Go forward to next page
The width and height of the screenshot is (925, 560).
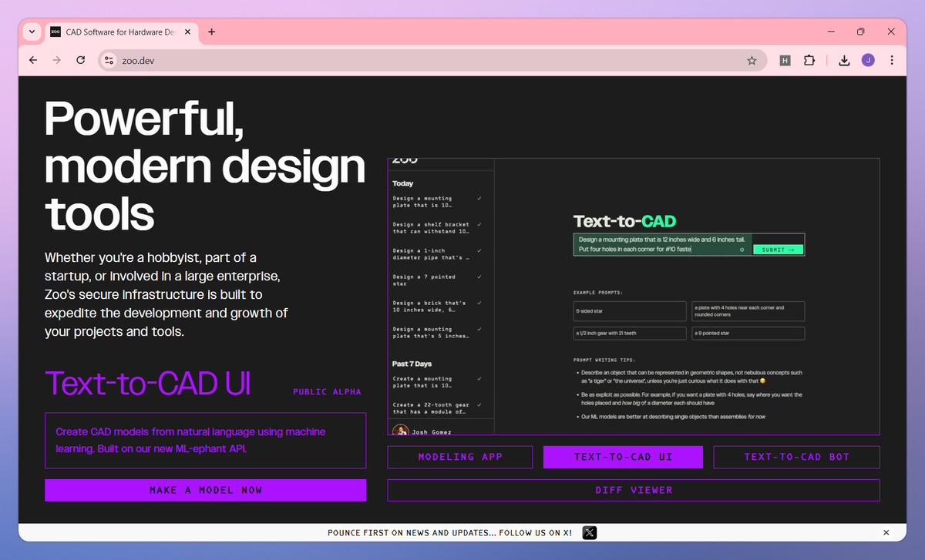click(x=56, y=60)
